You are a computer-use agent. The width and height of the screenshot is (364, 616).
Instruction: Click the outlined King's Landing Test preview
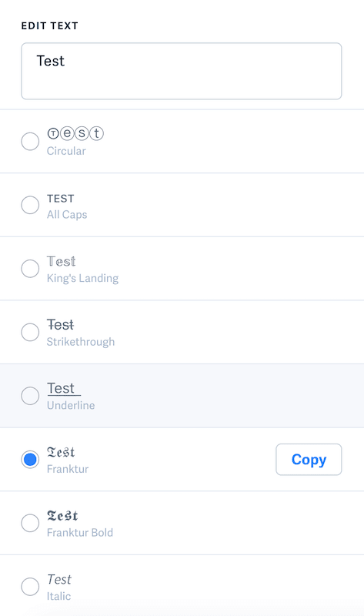pyautogui.click(x=62, y=261)
